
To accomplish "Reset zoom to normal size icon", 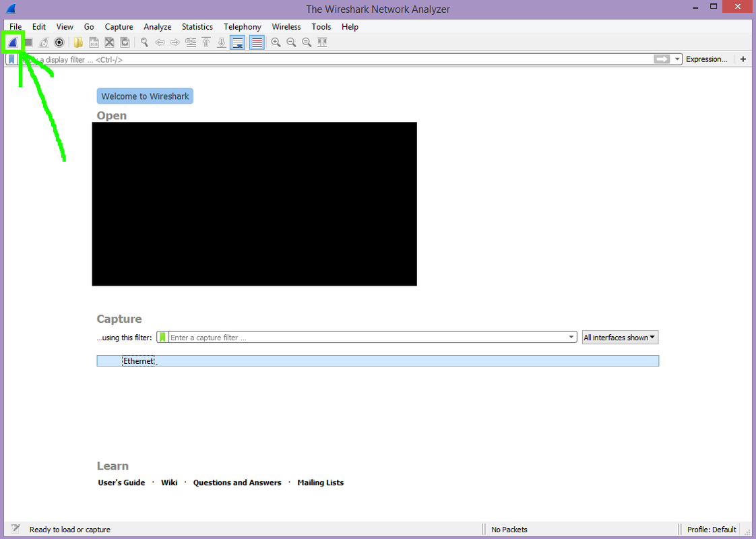I will tap(307, 42).
